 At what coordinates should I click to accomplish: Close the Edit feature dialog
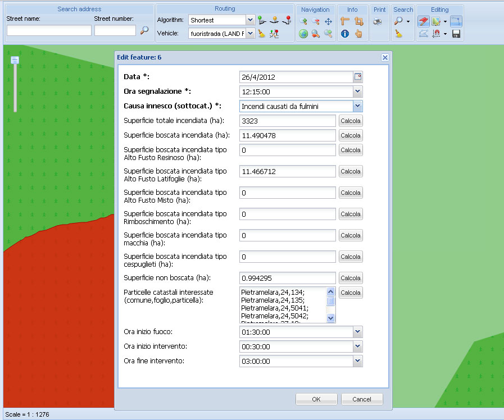385,57
